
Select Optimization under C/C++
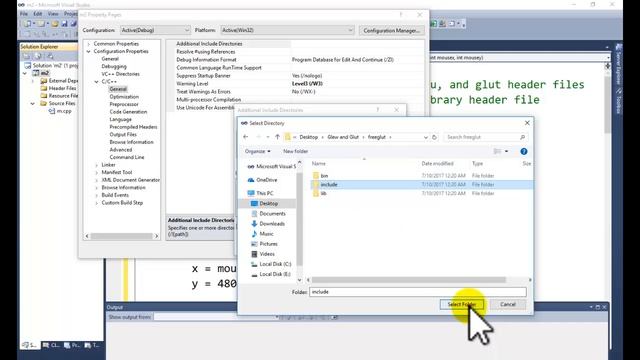tap(124, 97)
